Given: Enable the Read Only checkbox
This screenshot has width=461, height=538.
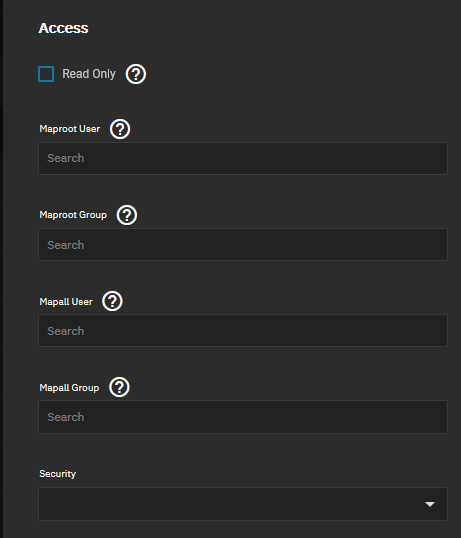Looking at the screenshot, I should (46, 74).
